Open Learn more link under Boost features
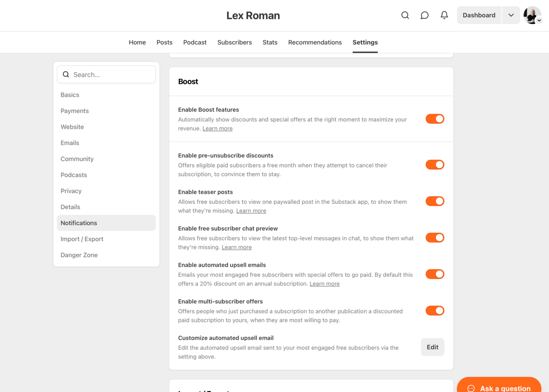549x392 pixels. click(x=218, y=128)
